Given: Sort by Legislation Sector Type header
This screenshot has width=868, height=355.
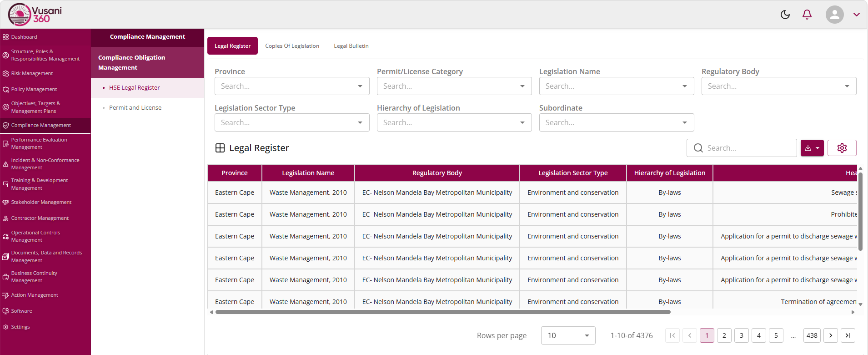Looking at the screenshot, I should (x=573, y=173).
